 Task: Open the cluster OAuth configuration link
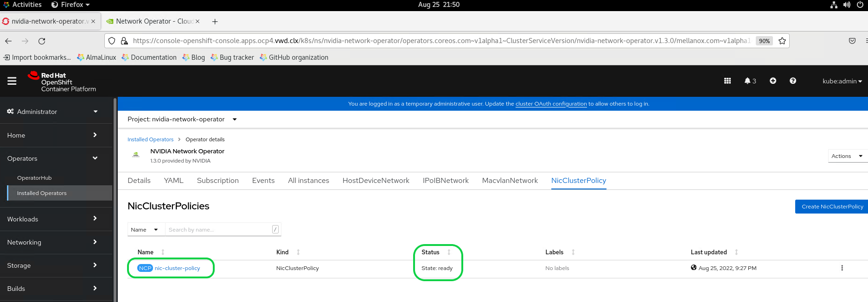(x=551, y=104)
